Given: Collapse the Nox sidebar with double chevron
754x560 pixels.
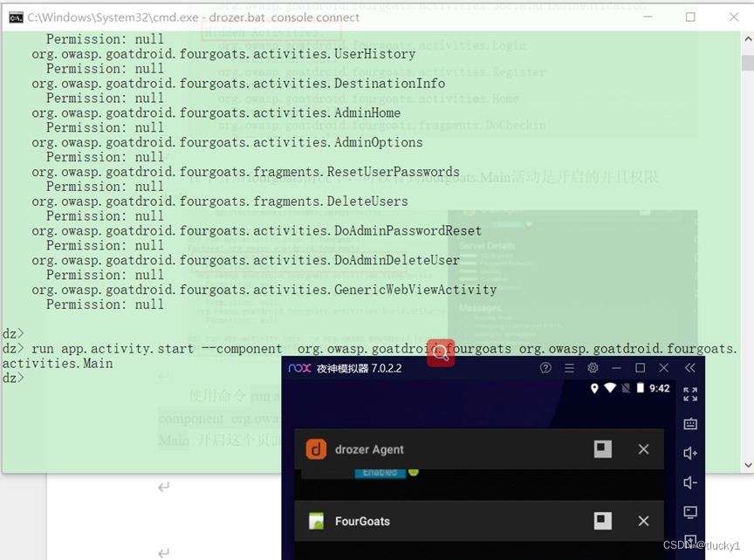Looking at the screenshot, I should click(x=690, y=368).
